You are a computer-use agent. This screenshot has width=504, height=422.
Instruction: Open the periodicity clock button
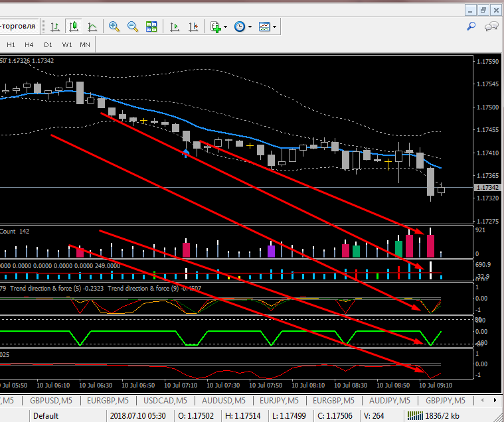240,27
